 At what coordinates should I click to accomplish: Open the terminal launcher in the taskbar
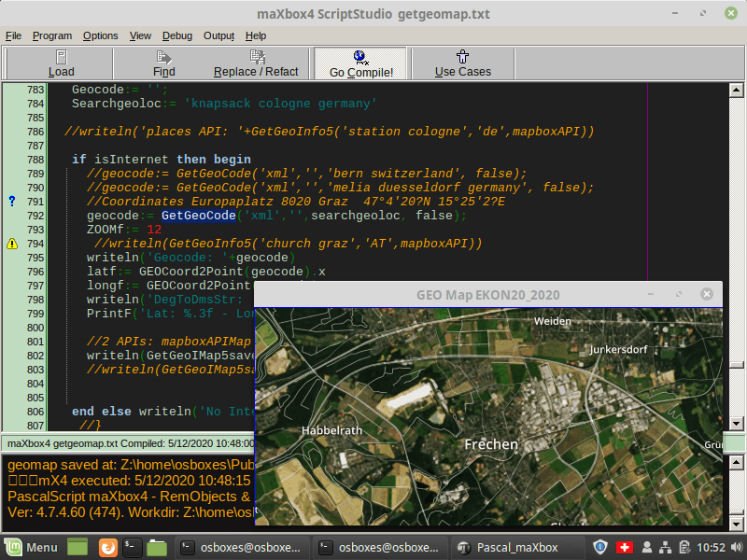click(x=132, y=547)
